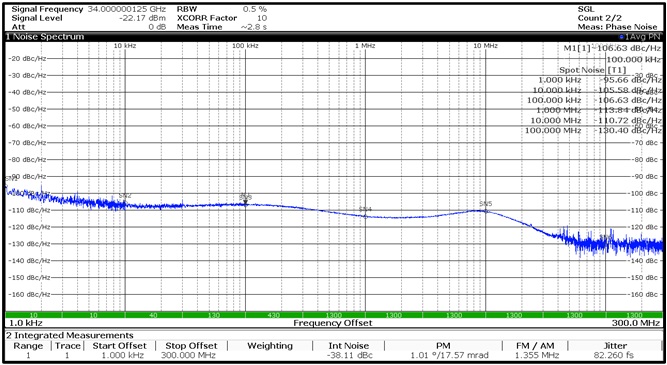Image resolution: width=667 pixels, height=365 pixels.
Task: Click the green bar segment labeled 130
Action: click(214, 315)
